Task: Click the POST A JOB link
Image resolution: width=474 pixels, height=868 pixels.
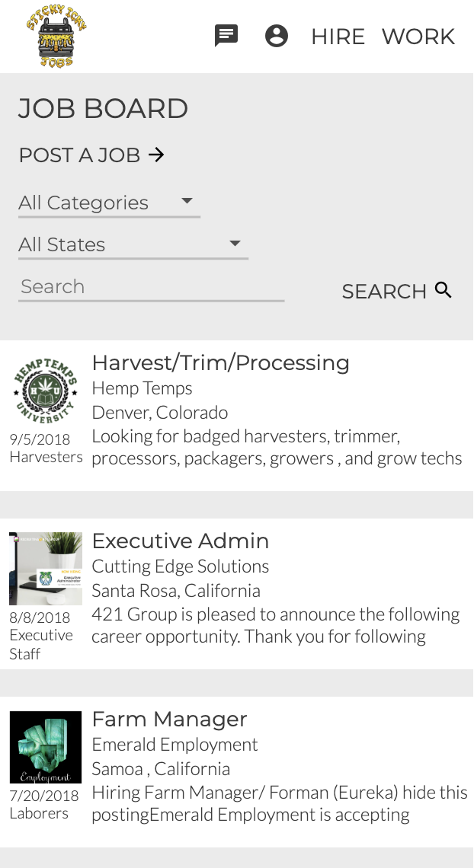Action: [x=80, y=155]
